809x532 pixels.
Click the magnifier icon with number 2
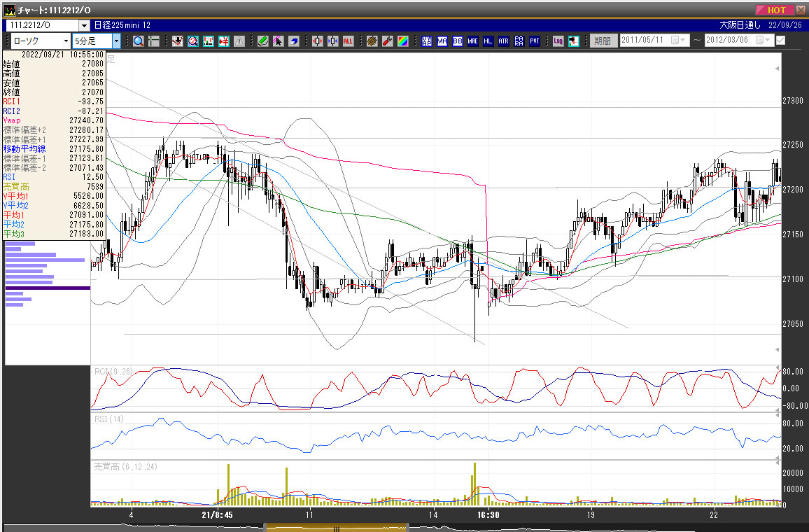click(x=193, y=41)
